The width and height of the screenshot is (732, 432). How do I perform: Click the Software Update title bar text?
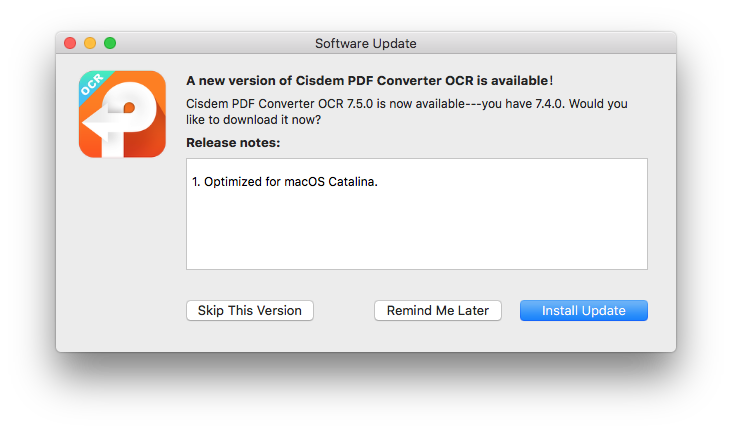(365, 43)
